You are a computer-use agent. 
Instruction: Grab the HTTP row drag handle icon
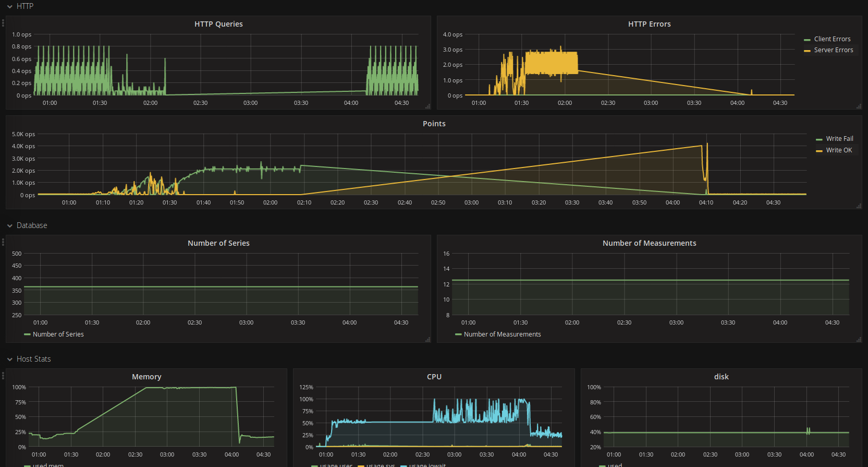point(3,23)
